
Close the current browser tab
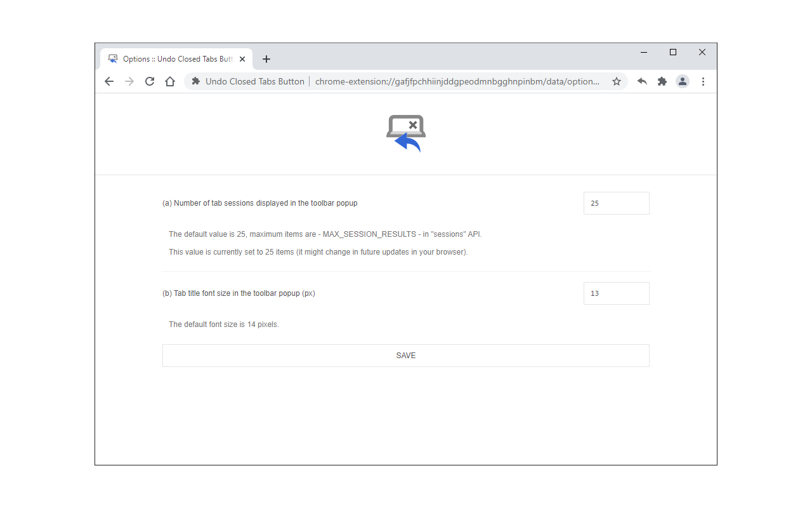coord(242,58)
